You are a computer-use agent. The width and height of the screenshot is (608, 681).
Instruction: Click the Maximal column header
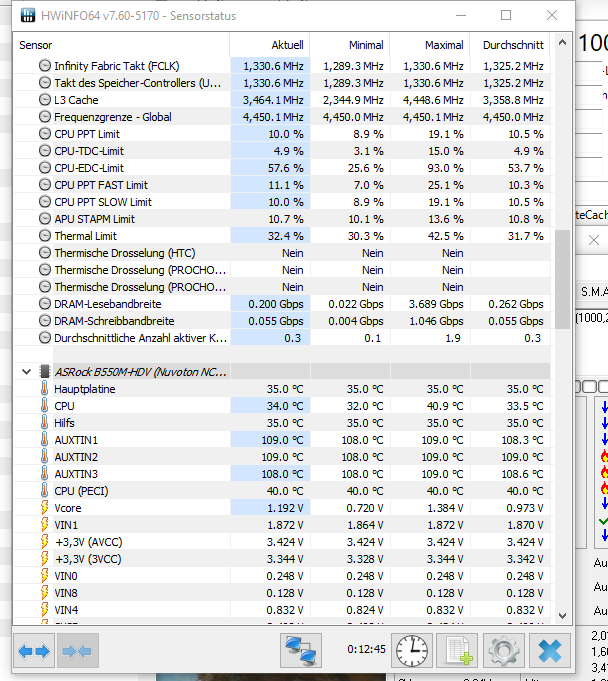[430, 45]
